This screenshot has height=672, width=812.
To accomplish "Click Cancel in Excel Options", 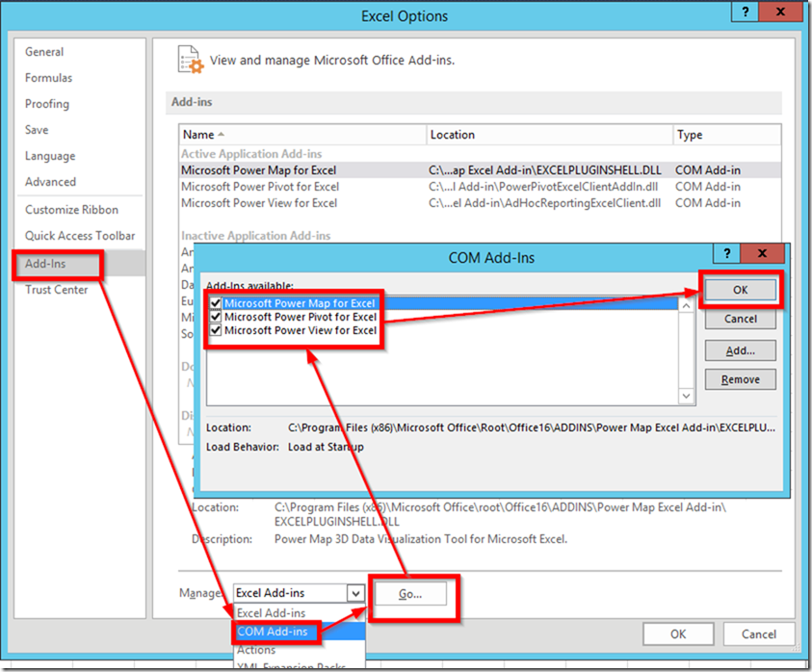I will point(759,634).
